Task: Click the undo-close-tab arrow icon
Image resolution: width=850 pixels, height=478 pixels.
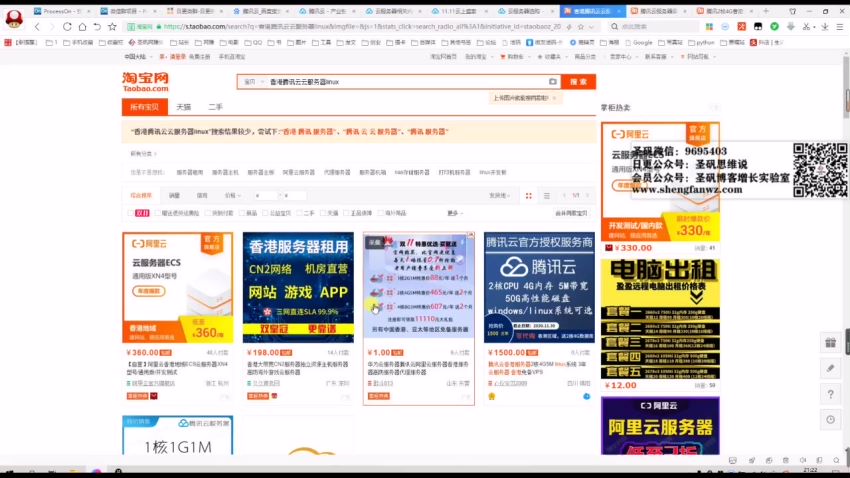Action: click(97, 27)
